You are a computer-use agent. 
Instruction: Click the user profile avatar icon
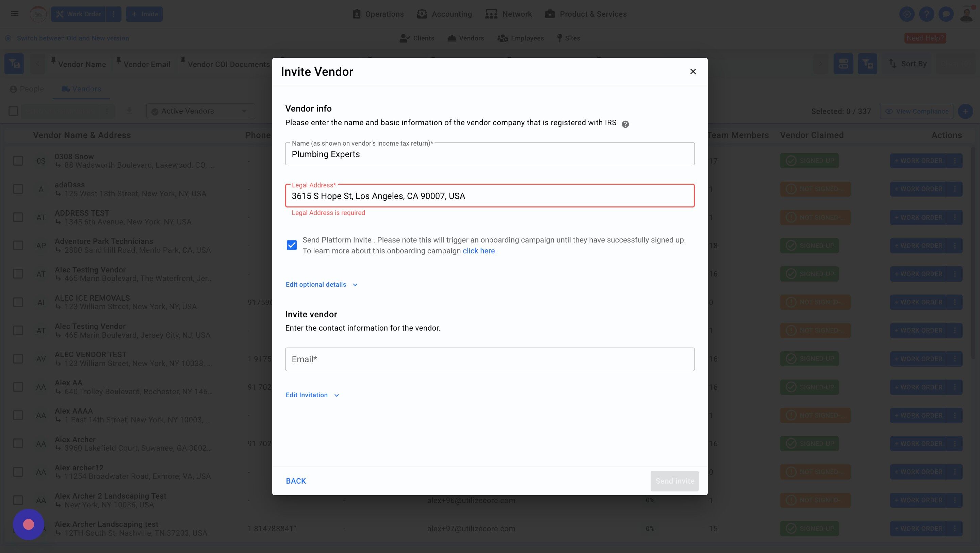966,14
